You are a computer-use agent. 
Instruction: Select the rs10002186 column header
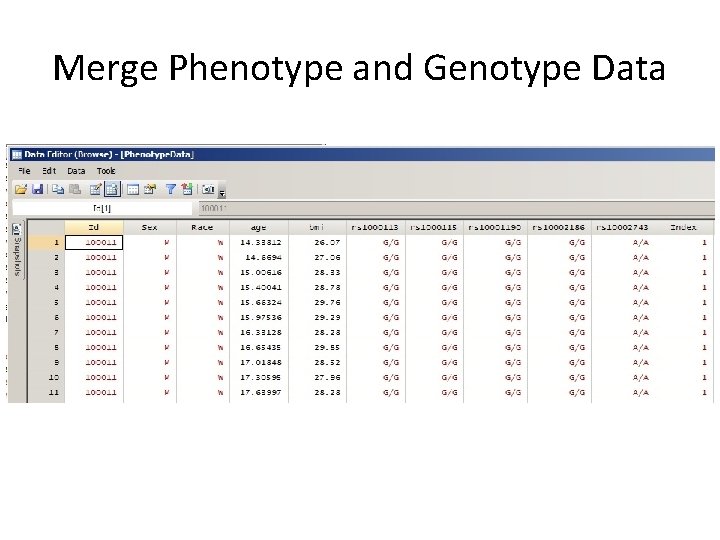pos(559,227)
